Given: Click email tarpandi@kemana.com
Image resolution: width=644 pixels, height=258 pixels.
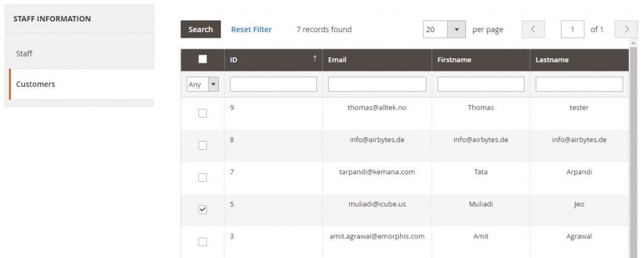Looking at the screenshot, I should (377, 172).
